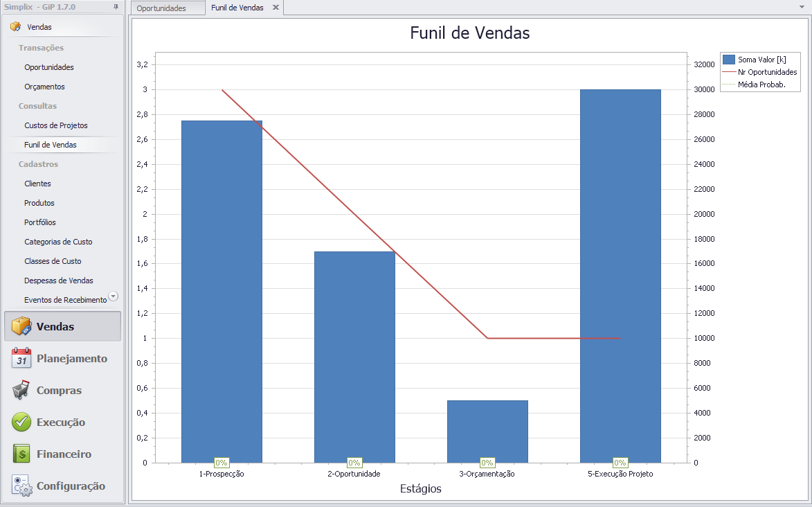Click the 5-Execução Projeto axis label
The height and width of the screenshot is (507, 812).
[620, 474]
